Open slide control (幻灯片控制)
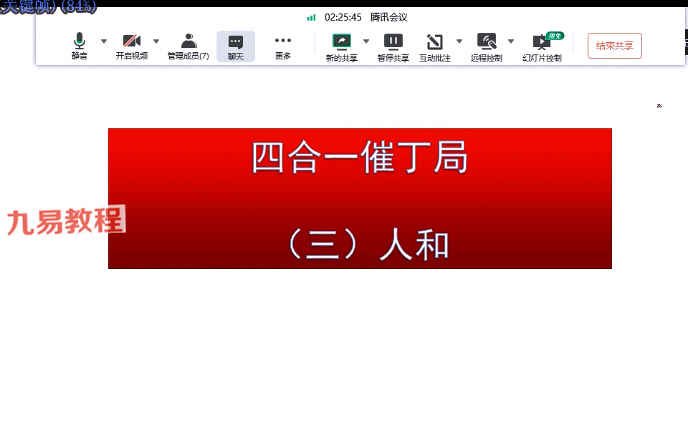 coord(542,47)
